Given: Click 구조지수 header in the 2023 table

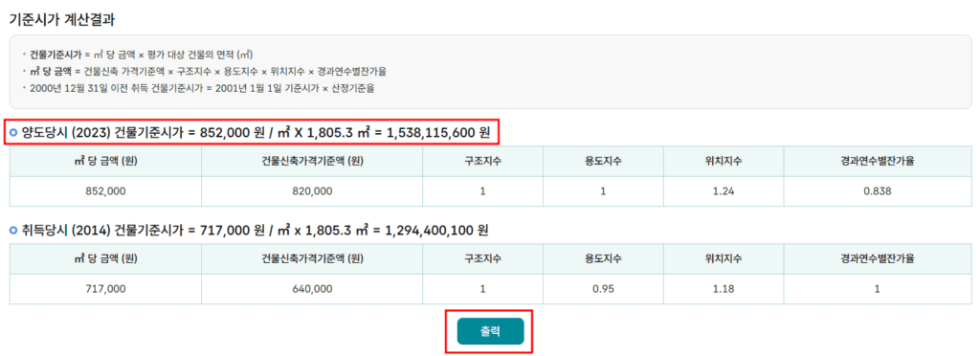Looking at the screenshot, I should 482,161.
